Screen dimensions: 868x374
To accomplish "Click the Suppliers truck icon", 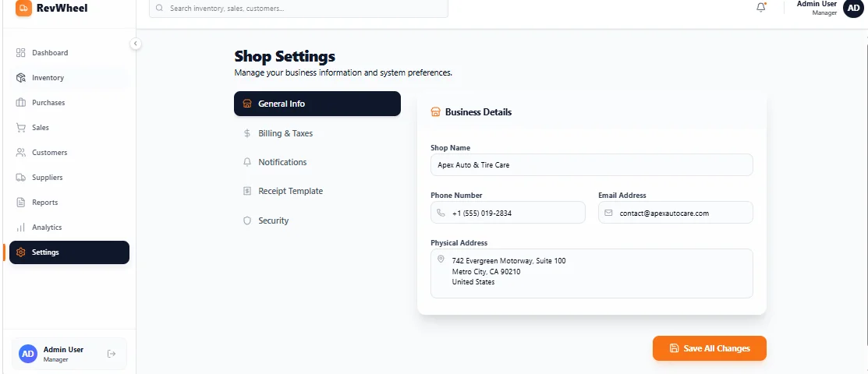I will tap(21, 177).
